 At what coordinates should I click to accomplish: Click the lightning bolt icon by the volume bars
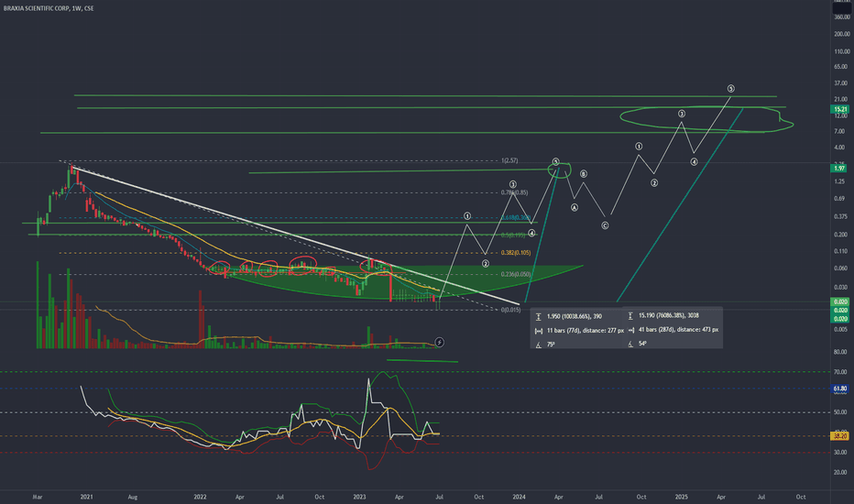(x=440, y=342)
